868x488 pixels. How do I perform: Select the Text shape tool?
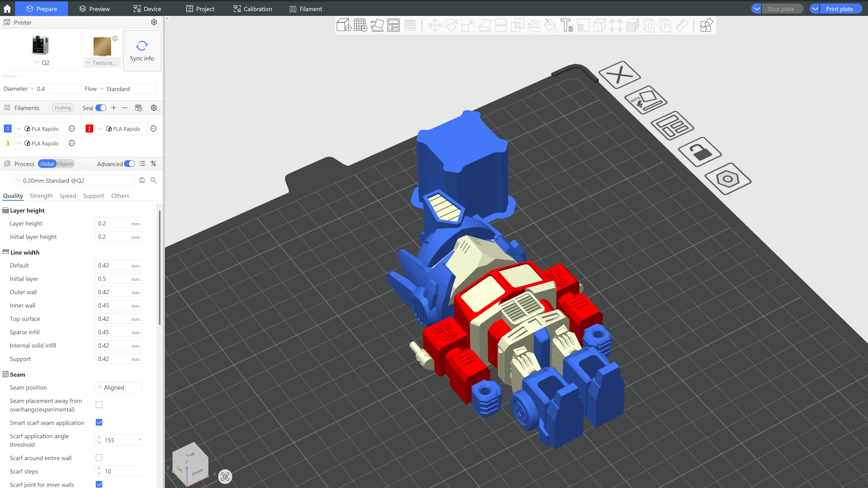coord(566,25)
